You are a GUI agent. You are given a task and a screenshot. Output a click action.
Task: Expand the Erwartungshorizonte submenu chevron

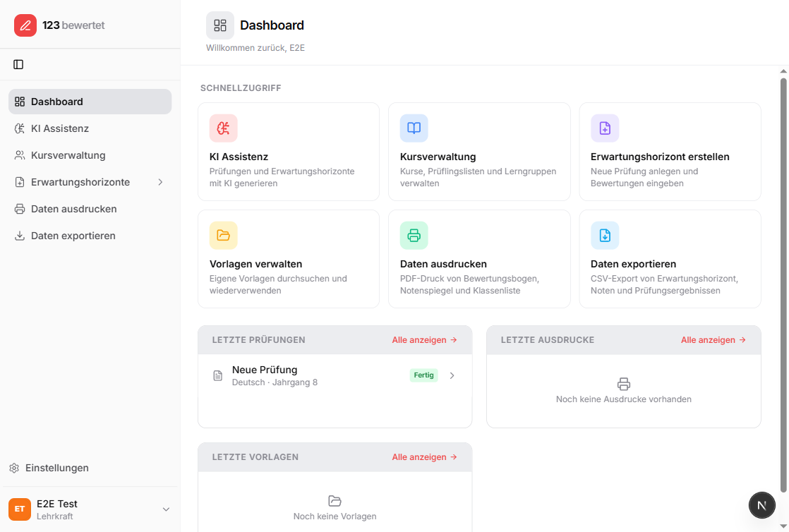(160, 182)
